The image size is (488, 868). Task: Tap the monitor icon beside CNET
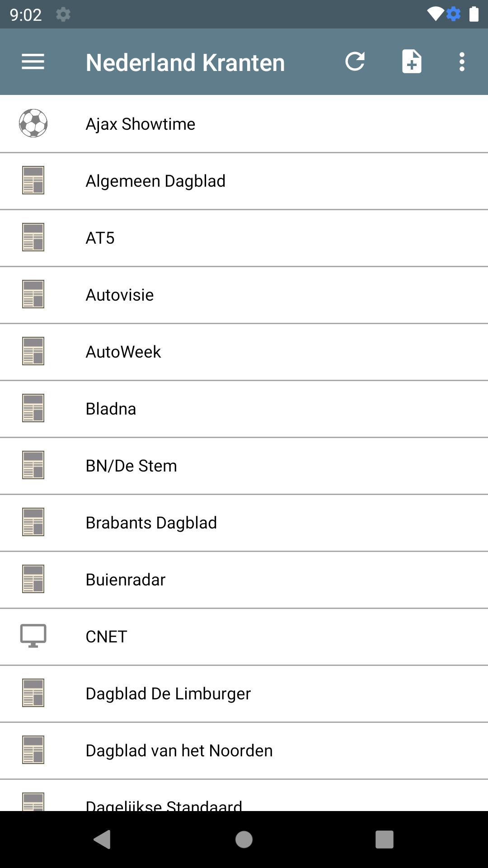tap(33, 636)
